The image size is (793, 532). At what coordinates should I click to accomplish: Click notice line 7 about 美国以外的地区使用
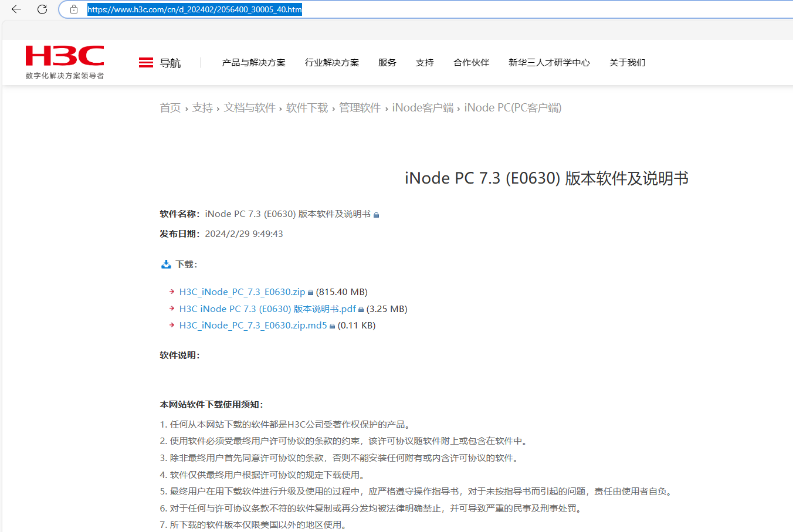coord(255,525)
